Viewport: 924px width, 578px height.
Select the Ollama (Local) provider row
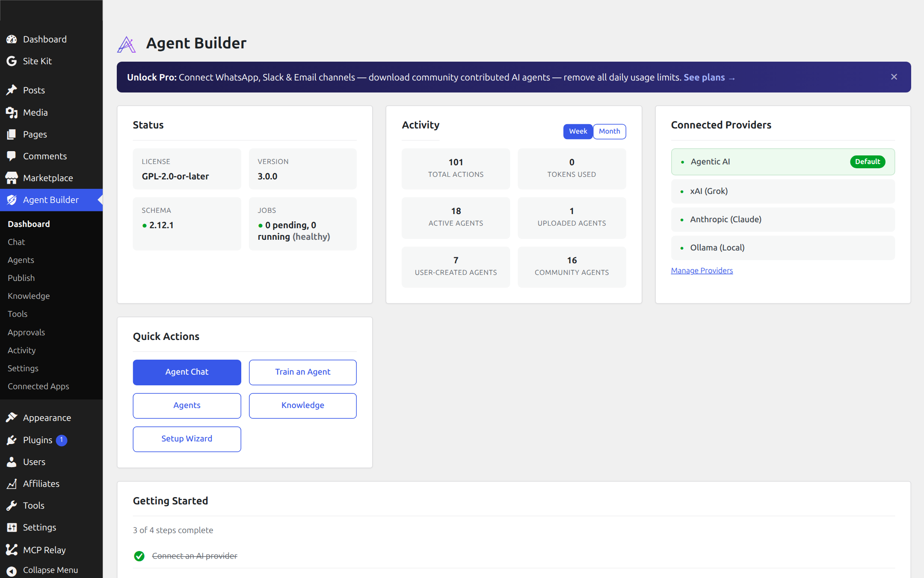[x=783, y=248]
